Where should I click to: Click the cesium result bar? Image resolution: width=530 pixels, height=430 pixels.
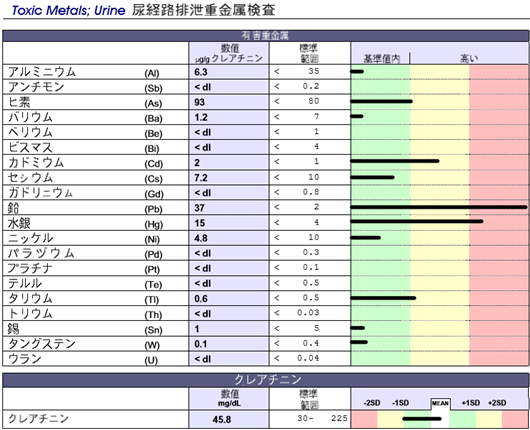coord(372,177)
